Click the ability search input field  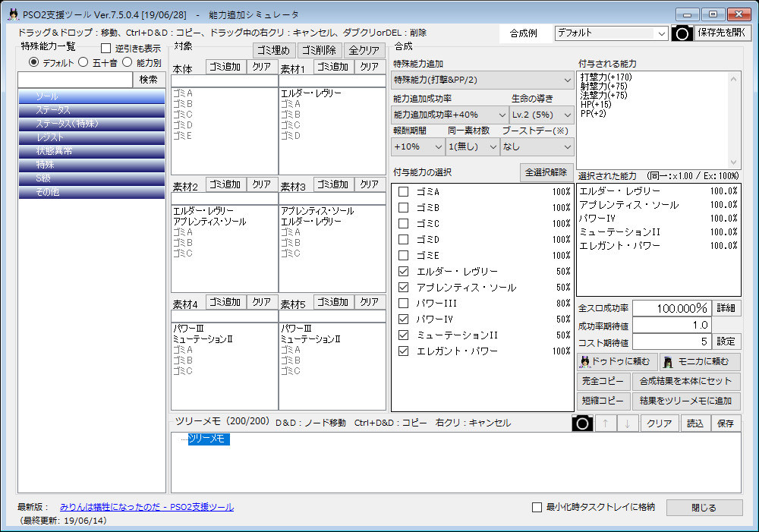74,80
